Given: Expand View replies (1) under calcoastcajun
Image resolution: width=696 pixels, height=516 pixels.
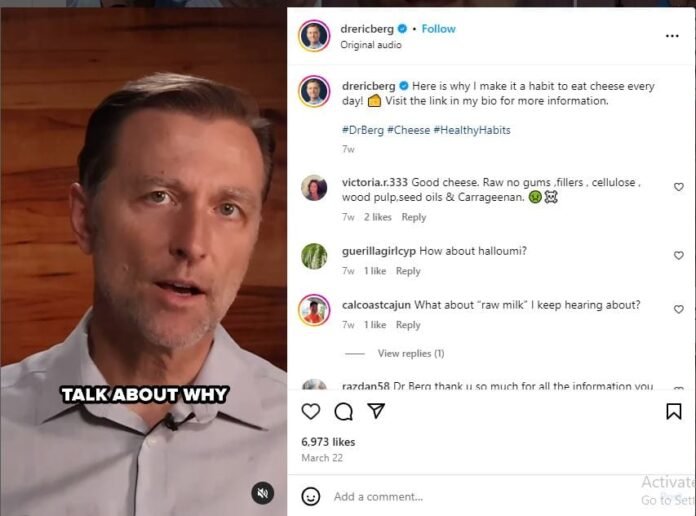Looking at the screenshot, I should click(410, 353).
